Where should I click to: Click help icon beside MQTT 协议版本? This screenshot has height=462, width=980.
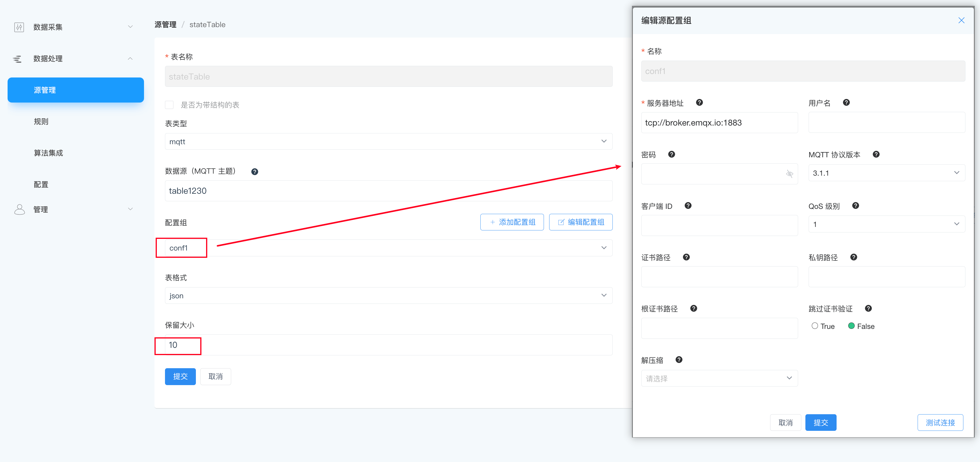click(x=876, y=154)
